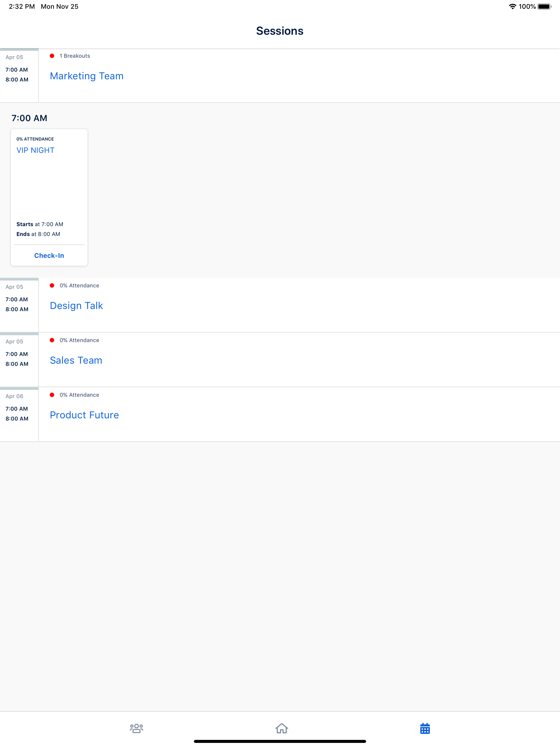
Task: Select the '0% ATTENDANCE' label on VIP NIGHT card
Action: pyautogui.click(x=35, y=139)
